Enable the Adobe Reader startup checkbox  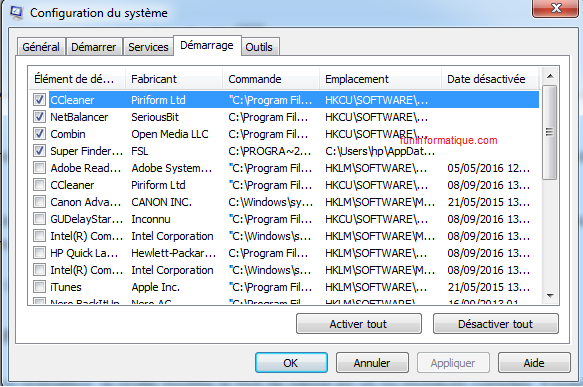tap(39, 168)
